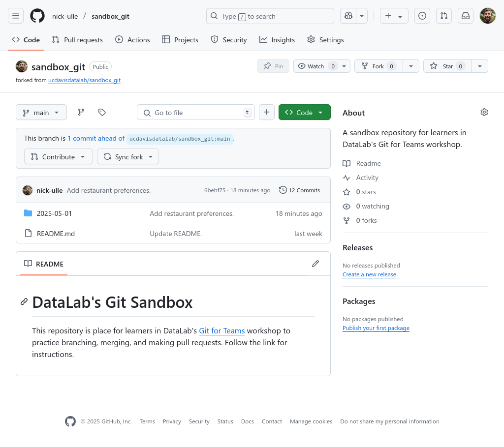Open the main branch selector
This screenshot has width=504, height=447.
point(41,112)
